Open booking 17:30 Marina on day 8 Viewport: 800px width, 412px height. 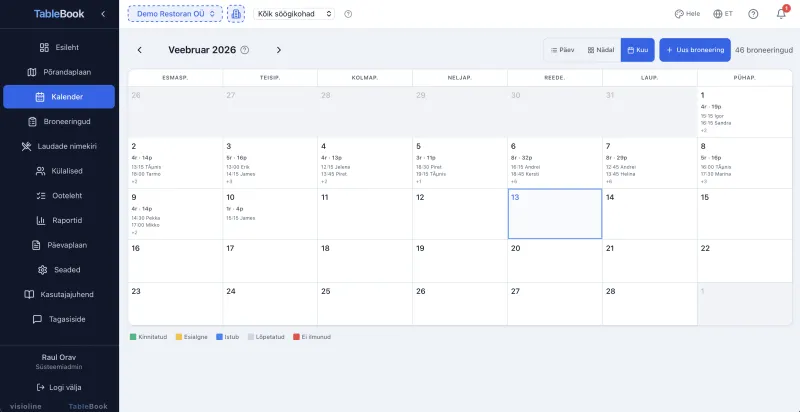pos(716,174)
